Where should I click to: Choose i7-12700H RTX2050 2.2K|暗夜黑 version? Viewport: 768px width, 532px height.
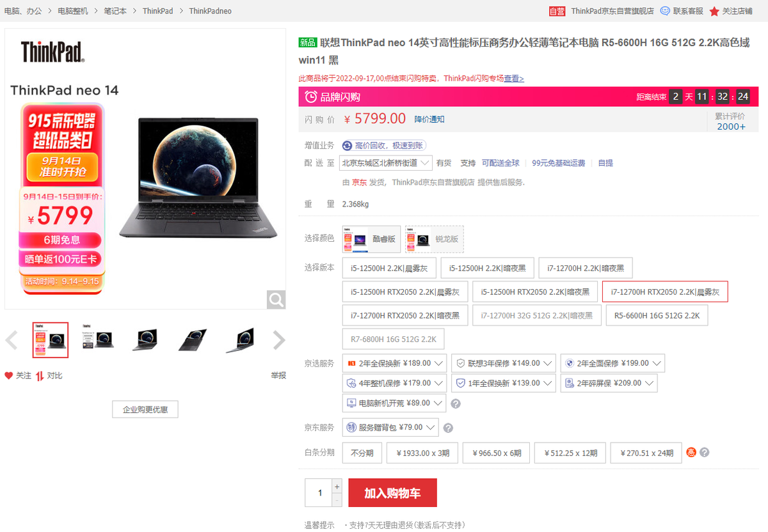click(405, 315)
